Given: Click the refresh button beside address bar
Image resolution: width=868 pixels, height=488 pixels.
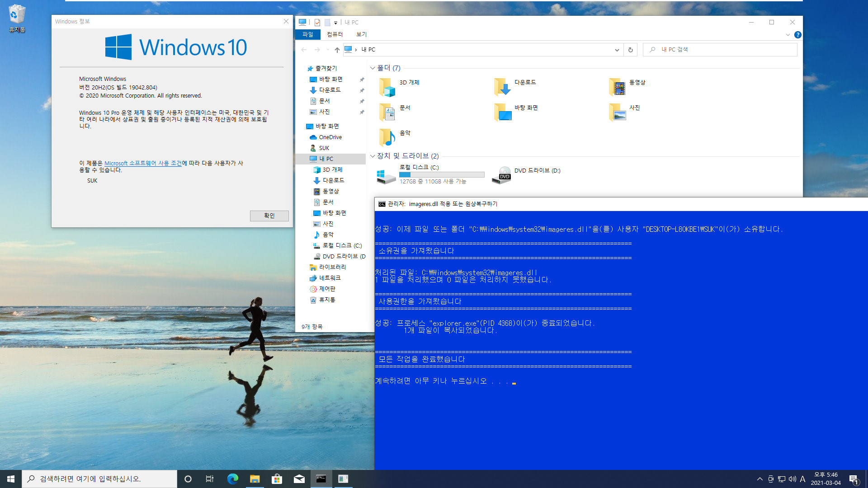Looking at the screenshot, I should click(631, 50).
